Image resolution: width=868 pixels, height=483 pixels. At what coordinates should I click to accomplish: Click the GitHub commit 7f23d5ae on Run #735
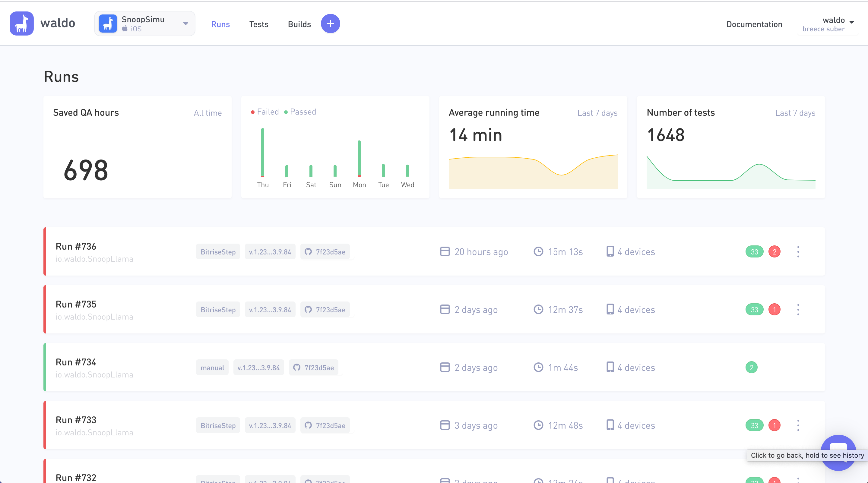(x=325, y=310)
